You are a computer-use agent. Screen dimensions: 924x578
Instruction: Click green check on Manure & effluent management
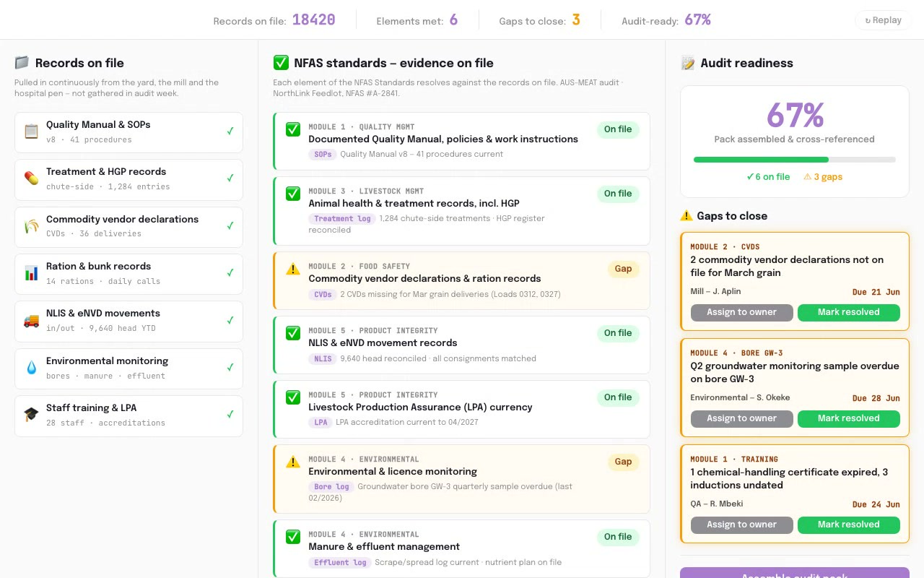coord(293,537)
